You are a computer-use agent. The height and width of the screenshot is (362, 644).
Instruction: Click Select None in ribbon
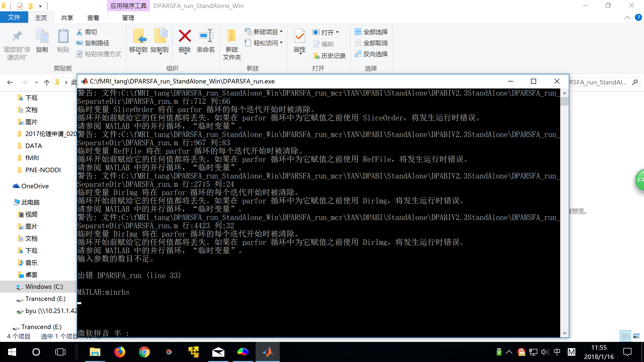pos(371,43)
